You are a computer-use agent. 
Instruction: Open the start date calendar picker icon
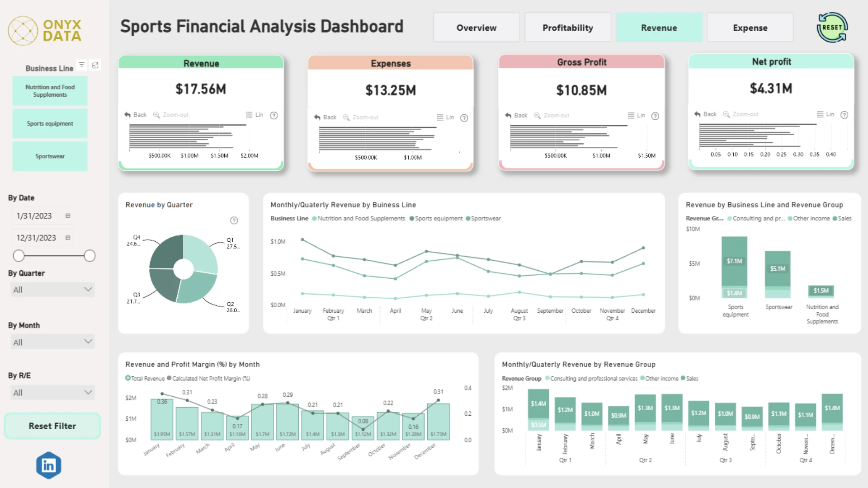68,216
